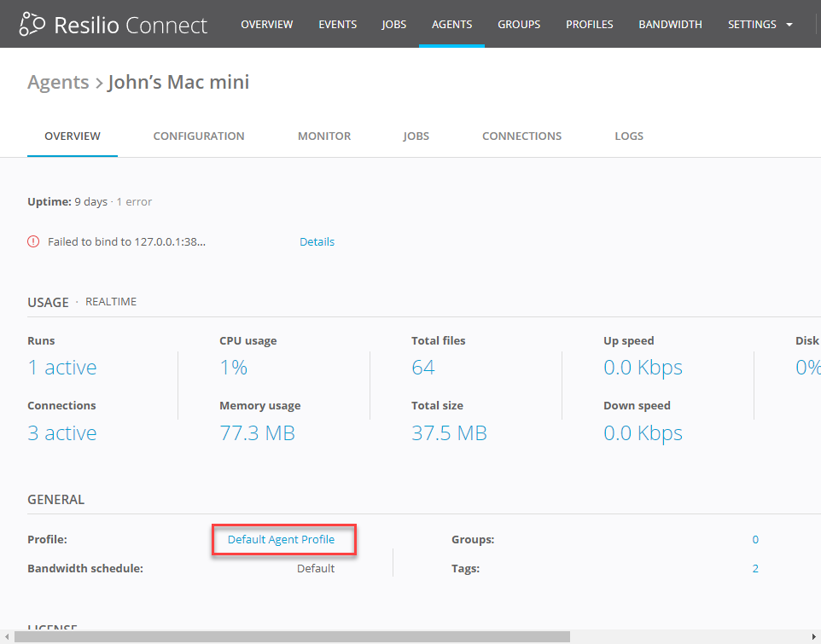The image size is (821, 644).
Task: Click the red error warning icon
Action: point(33,241)
